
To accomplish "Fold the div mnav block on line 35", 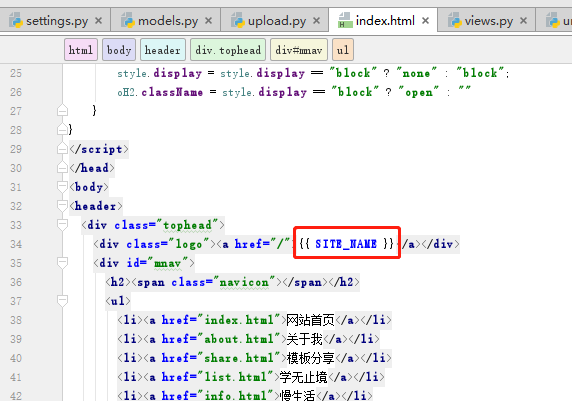I will (x=62, y=263).
